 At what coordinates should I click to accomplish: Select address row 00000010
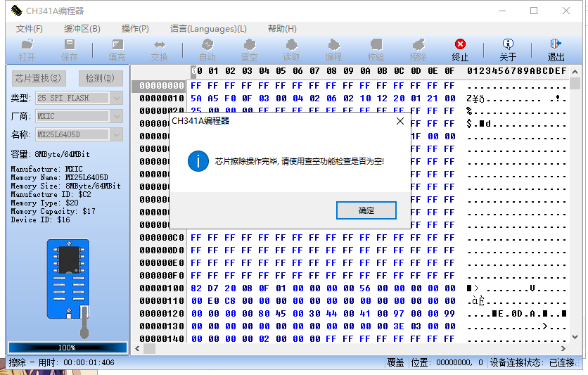[162, 98]
